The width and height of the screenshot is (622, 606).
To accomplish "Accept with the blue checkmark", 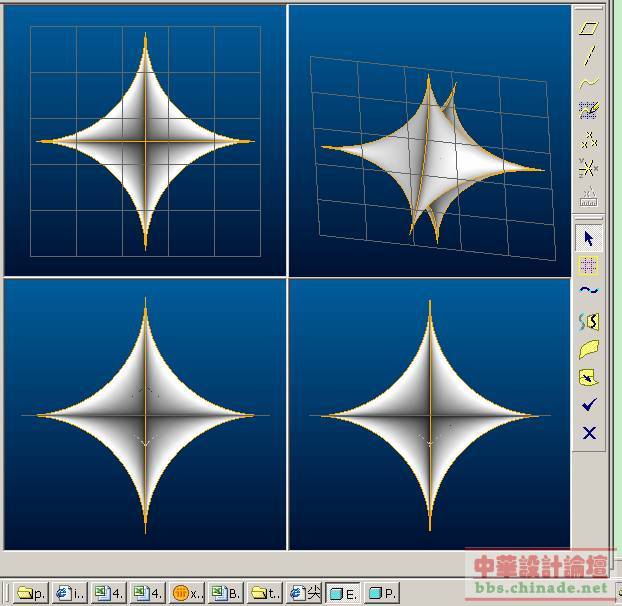I will point(589,405).
